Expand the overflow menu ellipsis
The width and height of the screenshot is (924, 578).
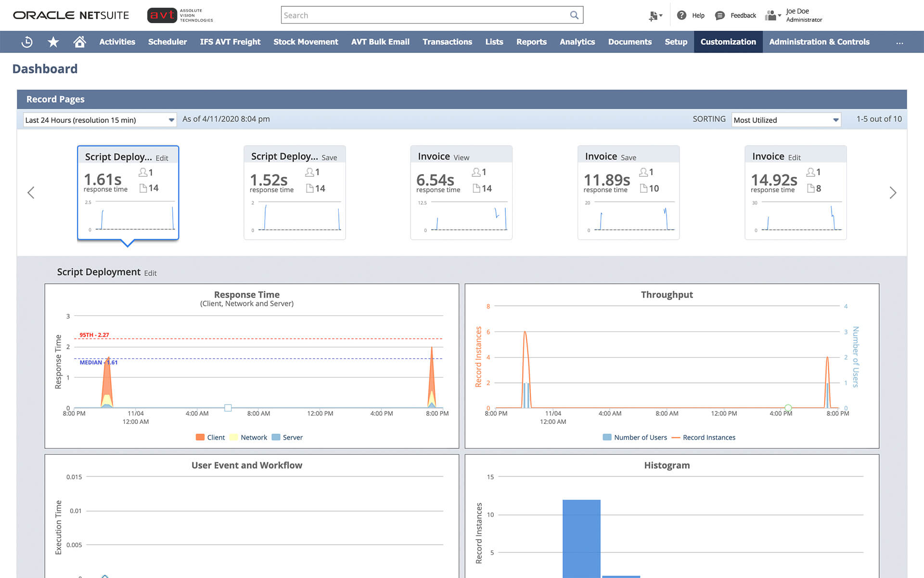point(899,42)
